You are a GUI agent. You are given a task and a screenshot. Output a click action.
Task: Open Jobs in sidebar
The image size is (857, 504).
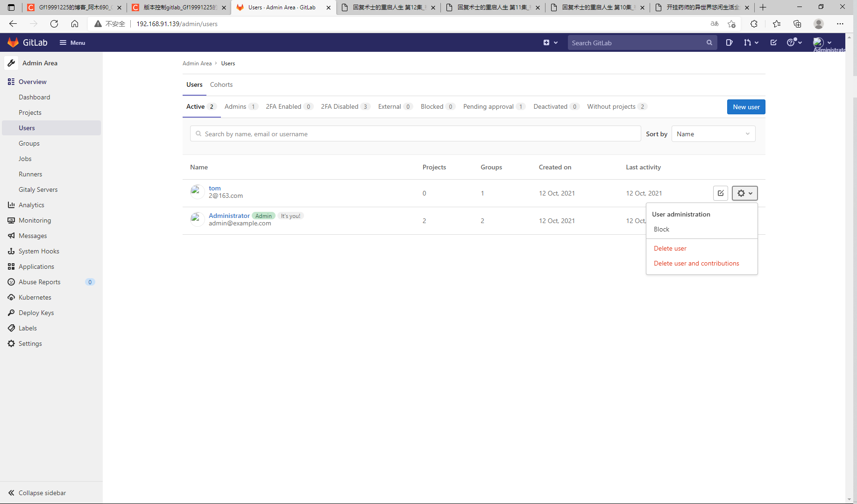25,159
